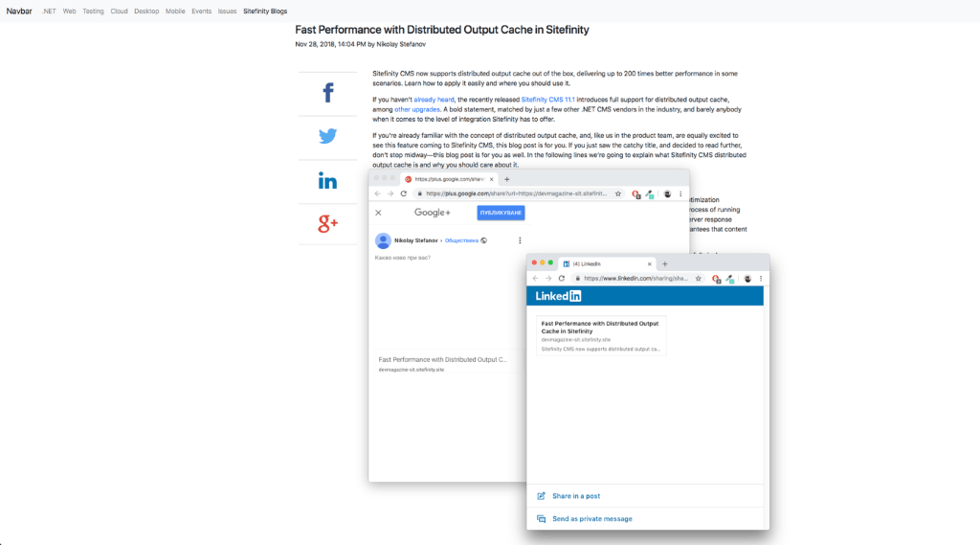Click the globe icon next to Обществена
The image size is (980, 545).
click(x=484, y=240)
